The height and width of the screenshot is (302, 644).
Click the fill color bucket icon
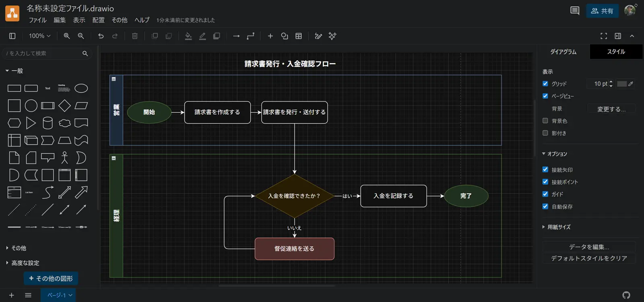(188, 36)
